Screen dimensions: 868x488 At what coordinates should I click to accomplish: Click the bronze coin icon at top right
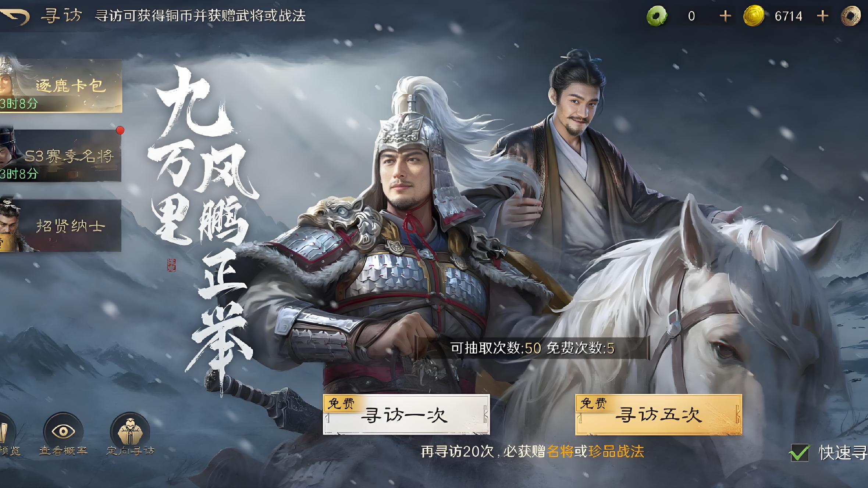(851, 16)
